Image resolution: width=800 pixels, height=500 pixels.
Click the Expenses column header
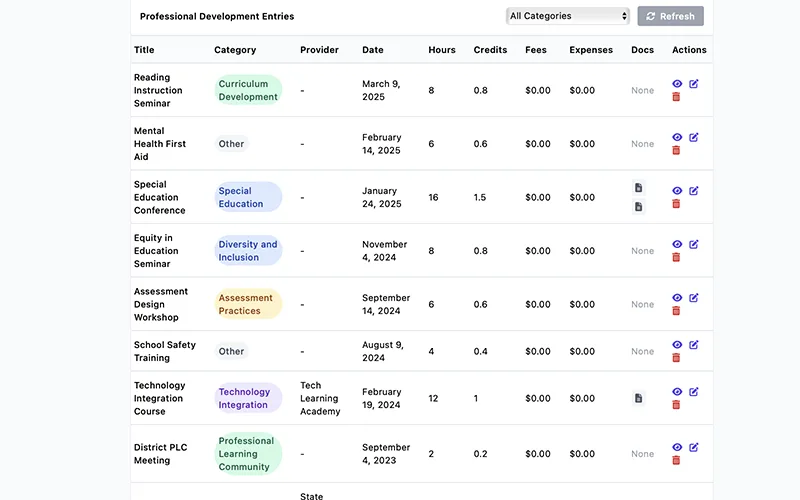tap(591, 50)
